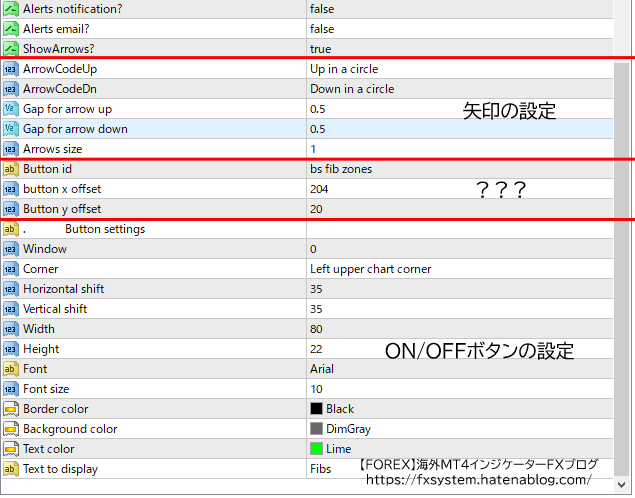Viewport: 635px width, 498px height.
Task: Open the Border color Black dropdown
Action: [460, 409]
